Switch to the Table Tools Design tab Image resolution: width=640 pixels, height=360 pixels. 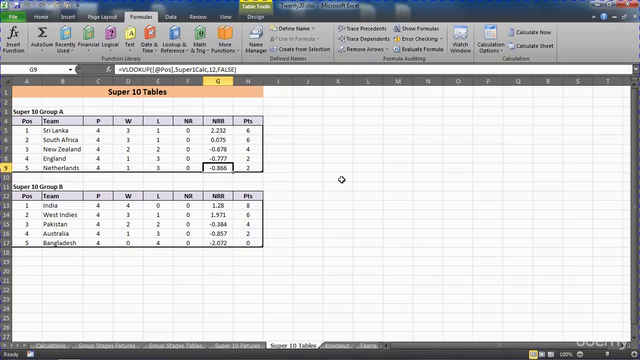[x=256, y=17]
